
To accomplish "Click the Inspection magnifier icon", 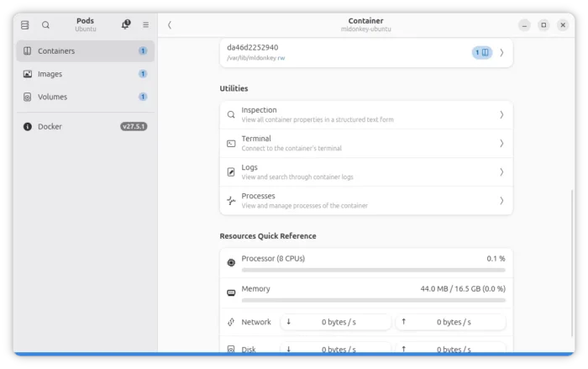I will click(231, 115).
